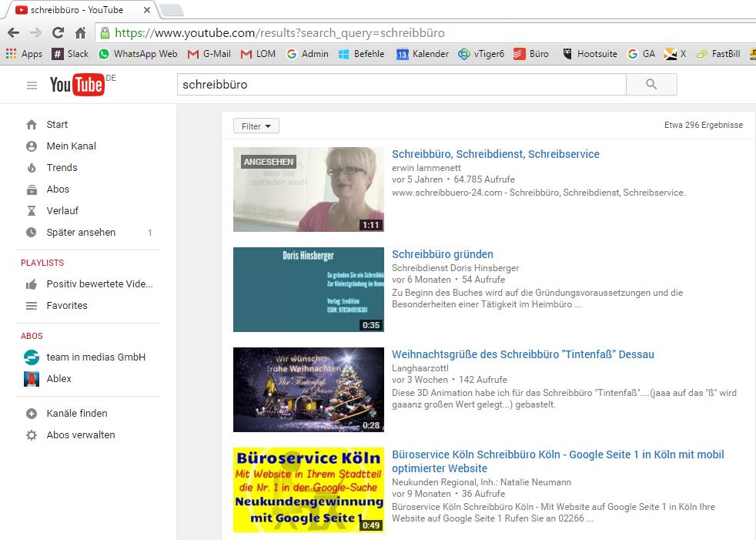756x540 pixels.
Task: Click the text Etwa 296 Ergebnisse
Action: coord(704,125)
